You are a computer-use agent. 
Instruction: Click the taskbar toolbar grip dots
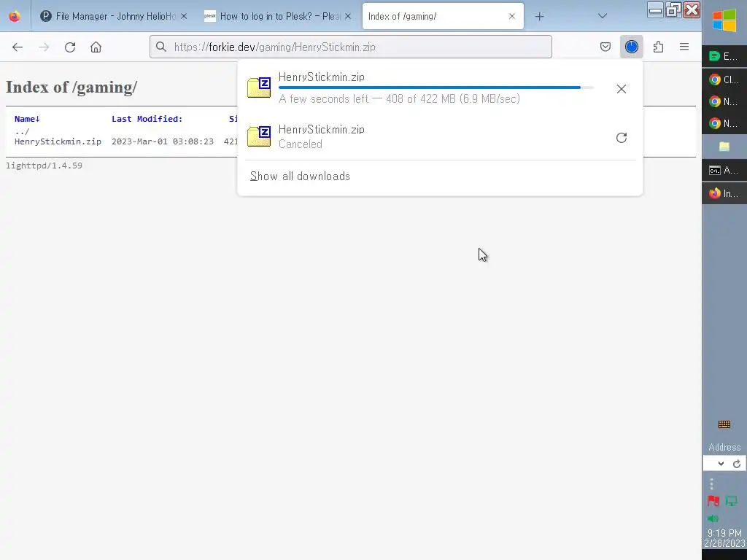tap(711, 484)
